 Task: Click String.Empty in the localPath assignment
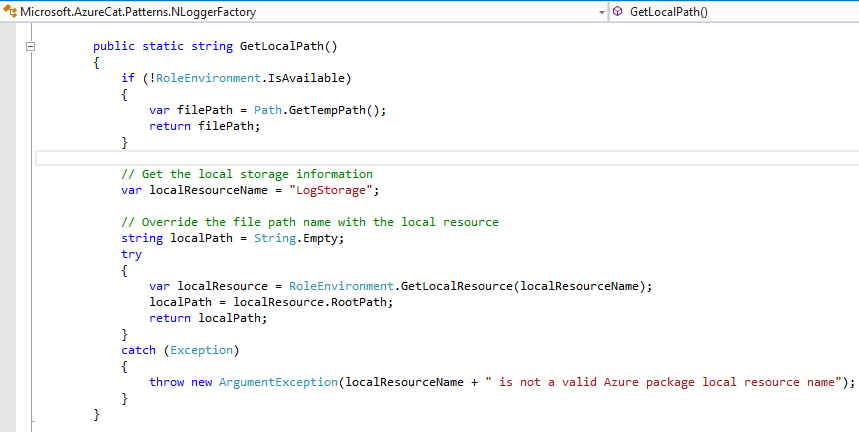point(296,239)
